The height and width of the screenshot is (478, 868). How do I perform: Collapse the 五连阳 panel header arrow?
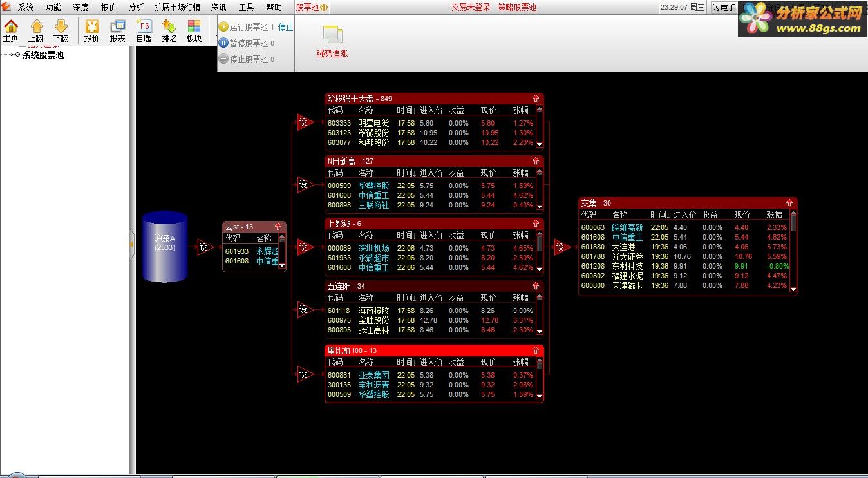click(x=536, y=286)
